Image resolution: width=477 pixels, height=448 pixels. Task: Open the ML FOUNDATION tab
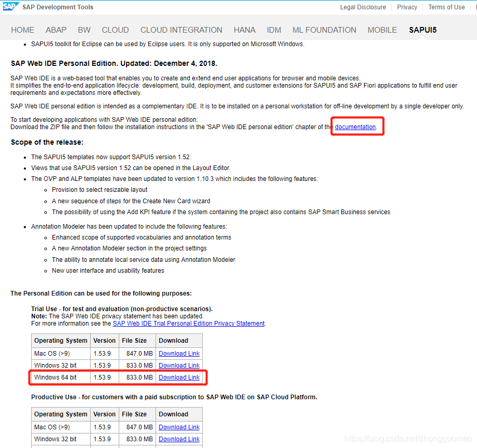(x=324, y=30)
